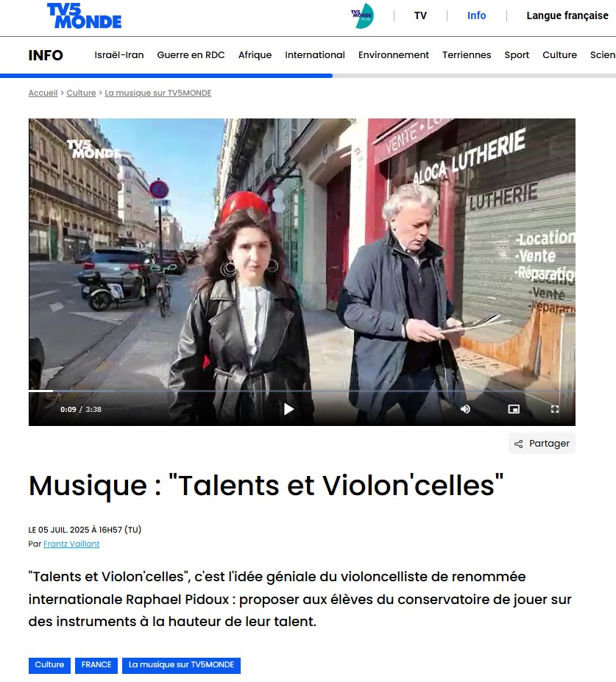
Task: Open Langue française section
Action: pyautogui.click(x=567, y=15)
